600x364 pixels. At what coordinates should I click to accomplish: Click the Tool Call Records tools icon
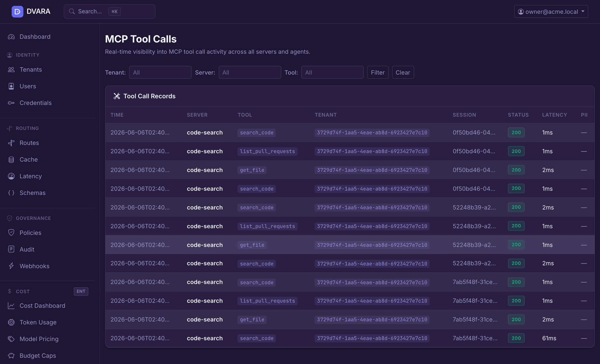coord(117,96)
